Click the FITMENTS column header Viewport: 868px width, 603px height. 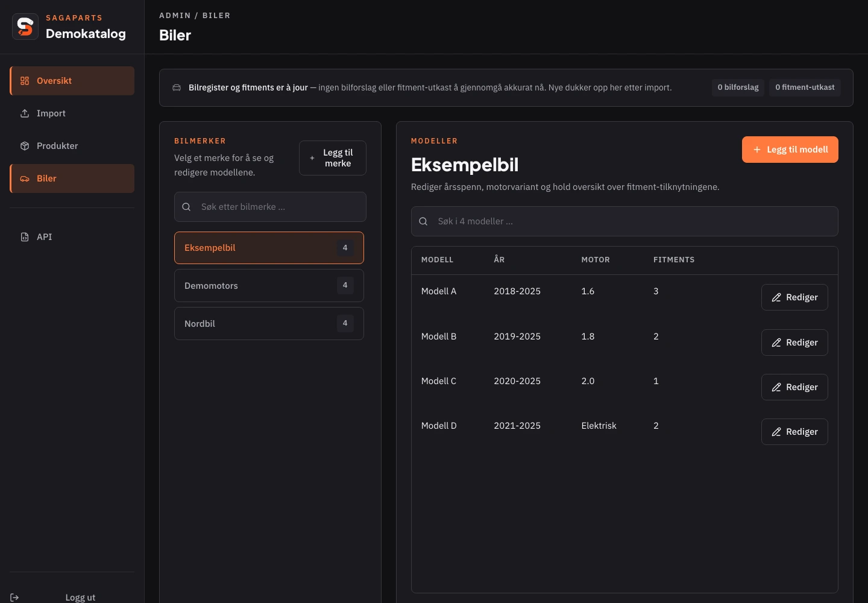pos(674,260)
